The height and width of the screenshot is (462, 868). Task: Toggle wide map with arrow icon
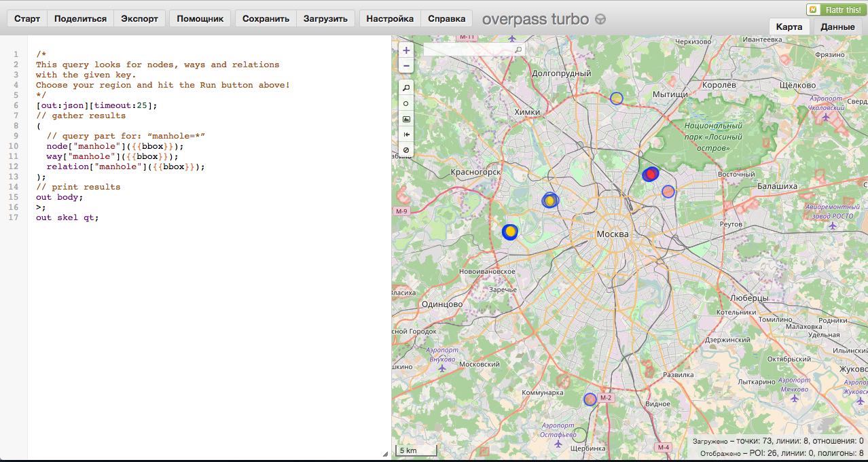tap(406, 135)
